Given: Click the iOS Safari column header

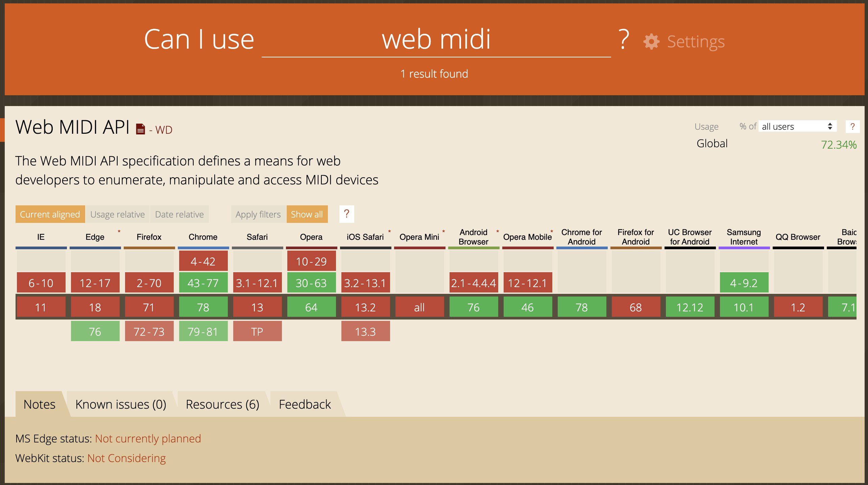Looking at the screenshot, I should click(365, 237).
